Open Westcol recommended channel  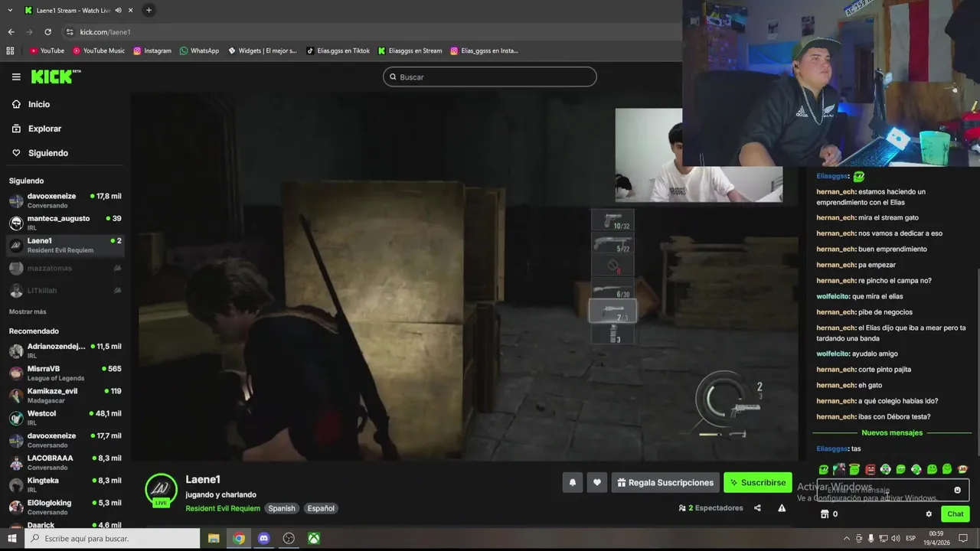click(65, 417)
